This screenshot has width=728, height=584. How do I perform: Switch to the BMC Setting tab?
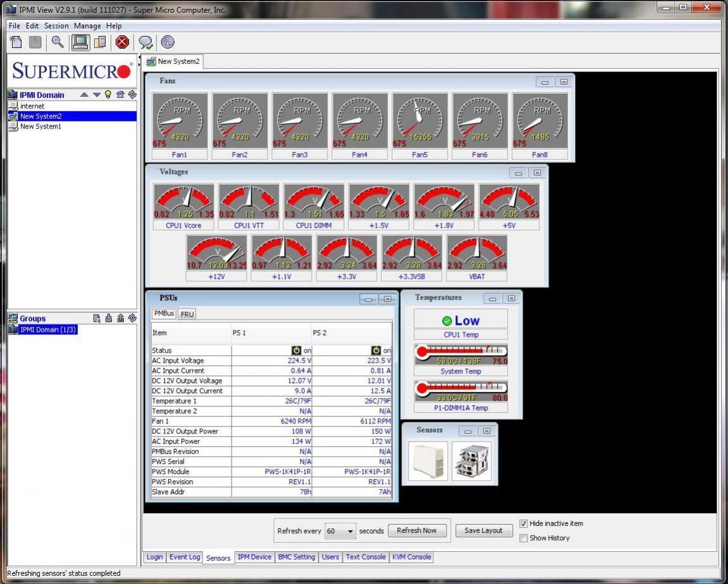[x=296, y=557]
